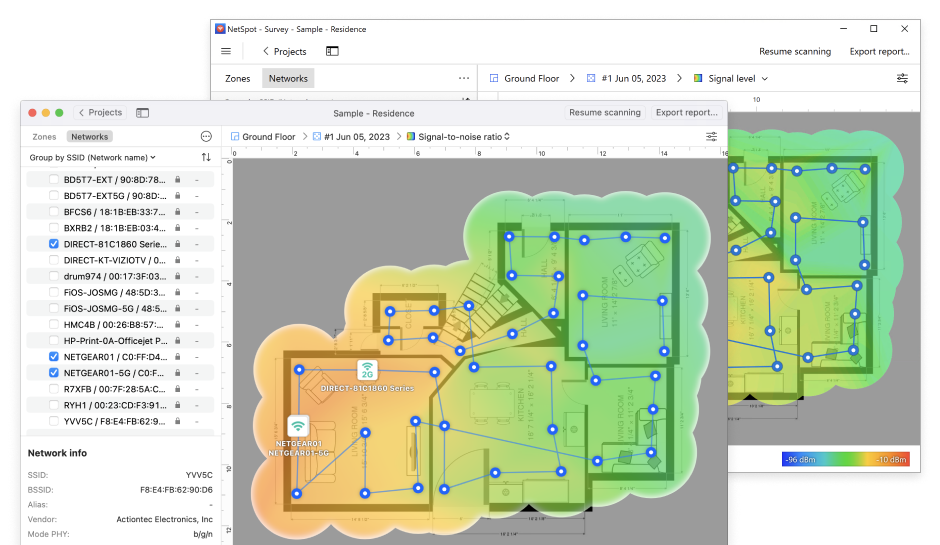Check FiOS-JOSMG-5G network checkbox
The height and width of the screenshot is (545, 940).
[54, 309]
